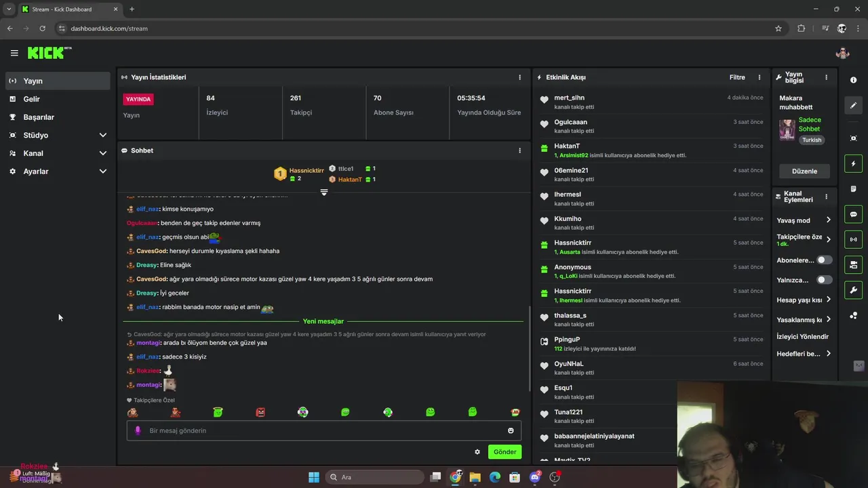868x488 pixels.
Task: Toggle the Yalnızca emote switch
Action: tap(824, 280)
